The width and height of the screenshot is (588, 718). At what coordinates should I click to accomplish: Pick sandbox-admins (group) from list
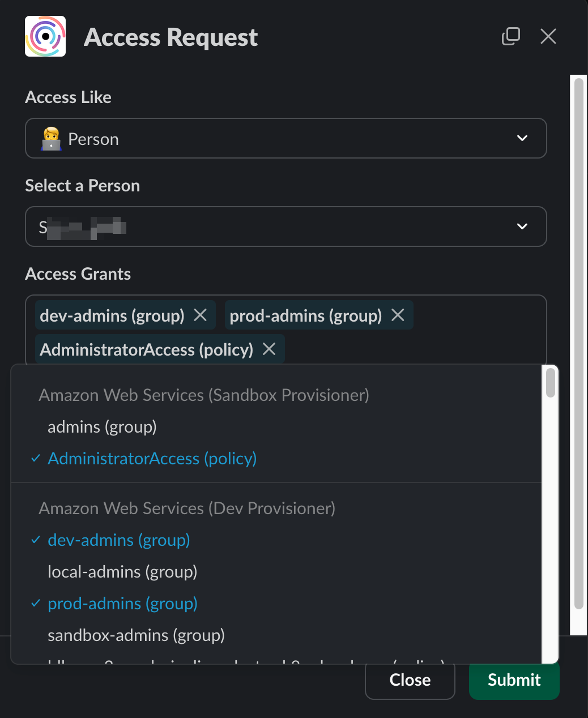point(136,635)
